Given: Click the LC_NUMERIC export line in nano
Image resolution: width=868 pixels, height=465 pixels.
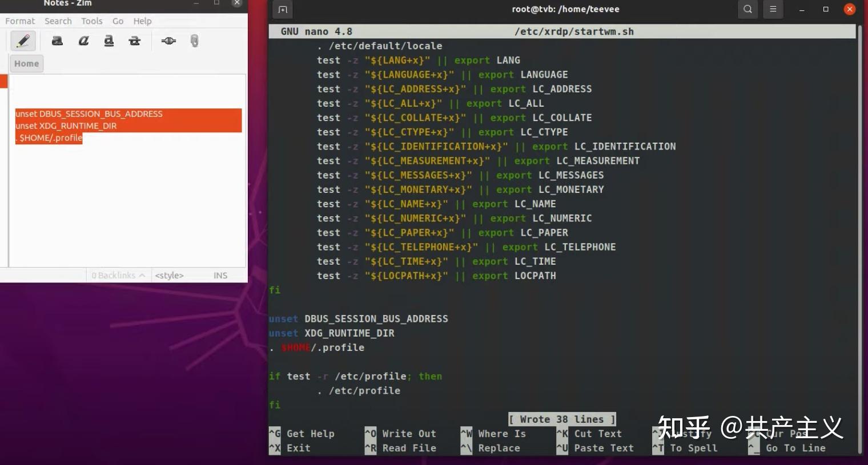Looking at the screenshot, I should (x=455, y=219).
